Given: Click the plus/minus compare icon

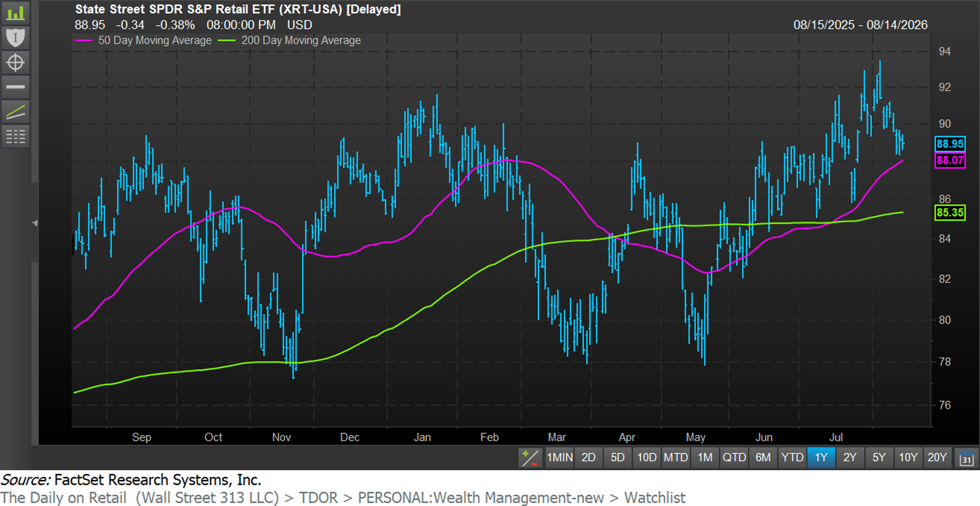Looking at the screenshot, I should point(530,457).
